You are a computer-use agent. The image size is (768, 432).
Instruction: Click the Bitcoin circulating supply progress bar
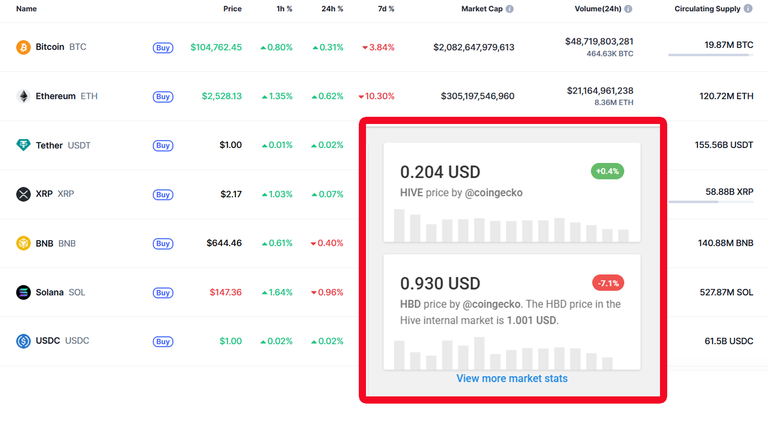pyautogui.click(x=711, y=55)
